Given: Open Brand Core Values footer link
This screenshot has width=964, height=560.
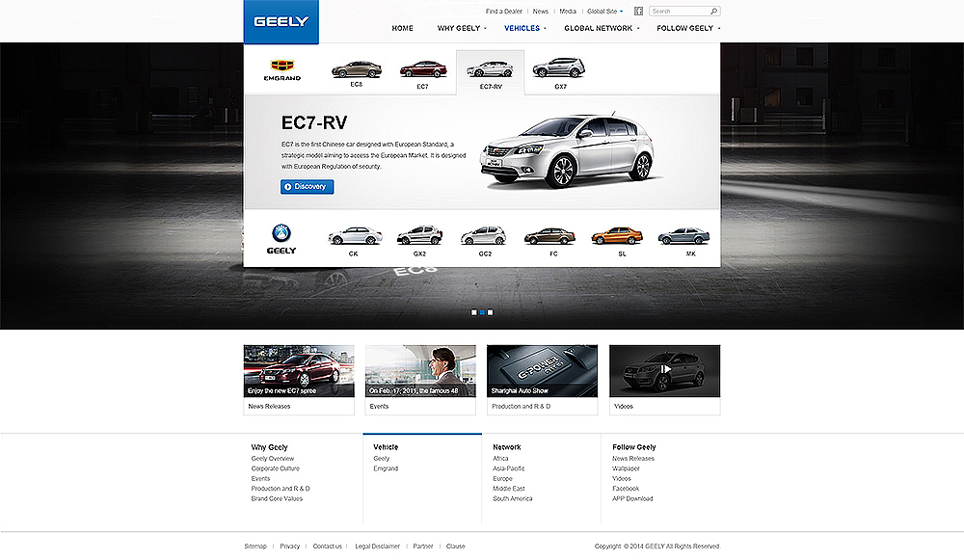Looking at the screenshot, I should click(277, 498).
